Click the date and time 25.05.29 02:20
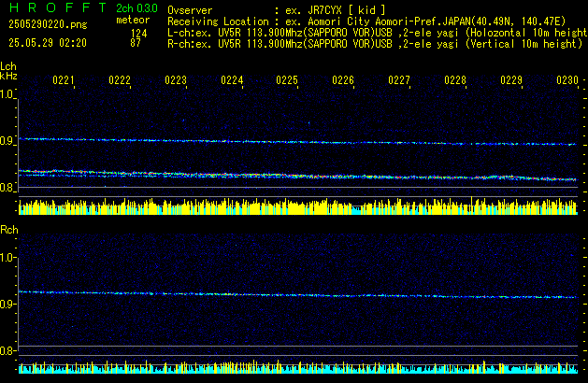 48,43
